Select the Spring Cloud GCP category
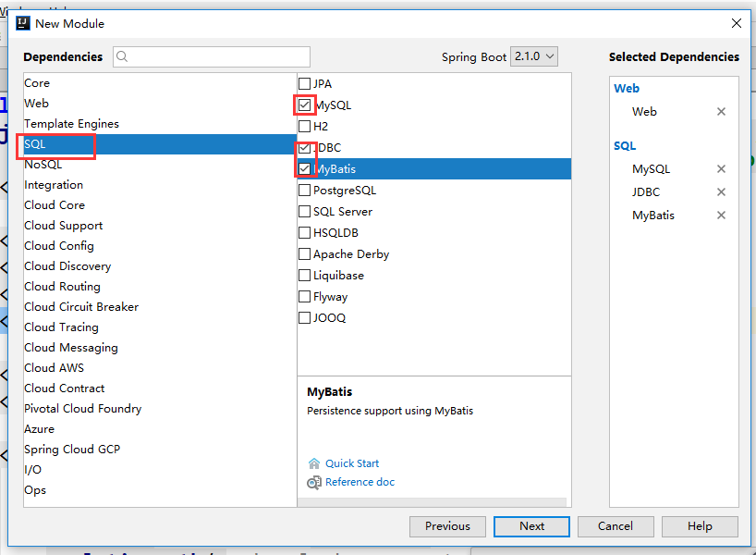The height and width of the screenshot is (555, 756). 160,450
